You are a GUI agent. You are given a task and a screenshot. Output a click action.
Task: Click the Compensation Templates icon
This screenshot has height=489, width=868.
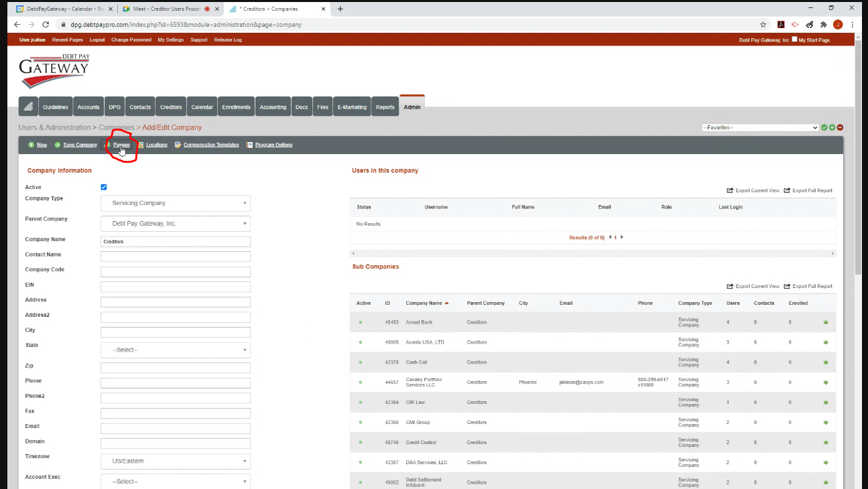click(x=178, y=145)
